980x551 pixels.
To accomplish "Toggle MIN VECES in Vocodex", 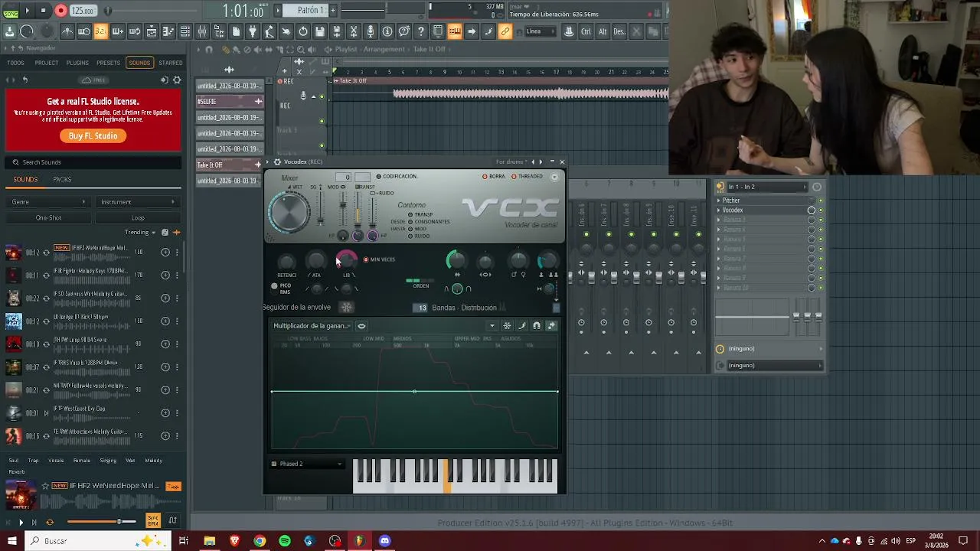I will [380, 259].
